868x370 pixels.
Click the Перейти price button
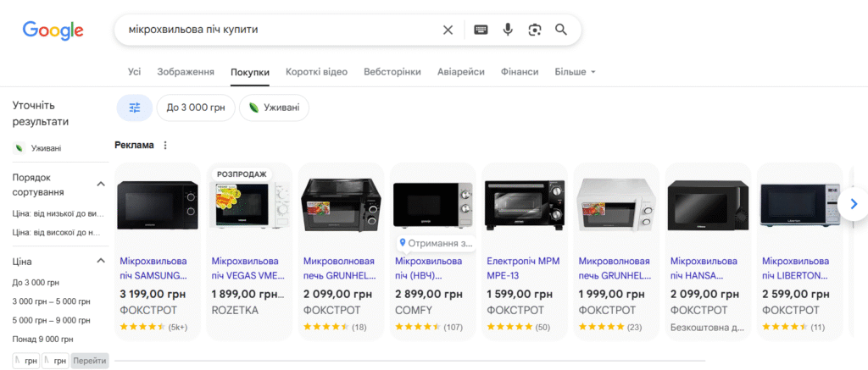tap(90, 361)
